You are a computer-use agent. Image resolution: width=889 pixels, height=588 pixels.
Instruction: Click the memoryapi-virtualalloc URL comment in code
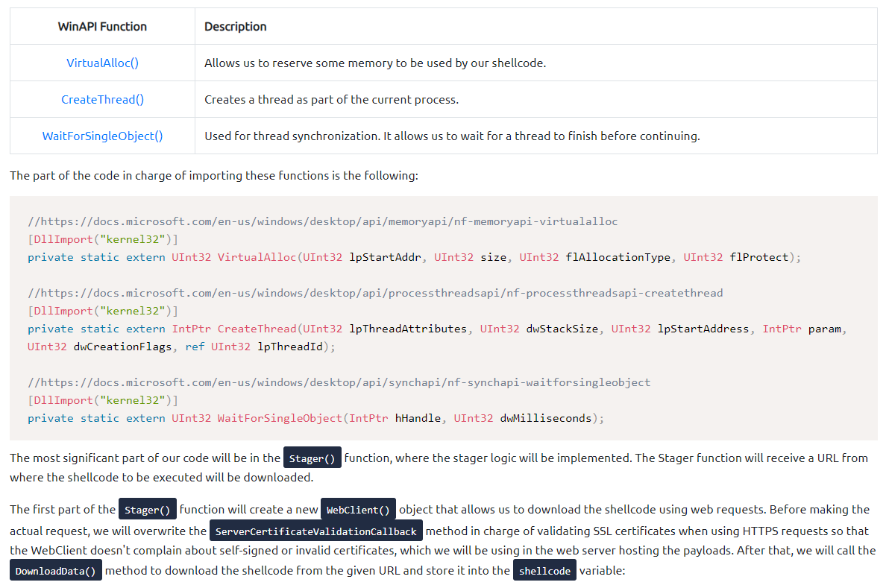322,221
